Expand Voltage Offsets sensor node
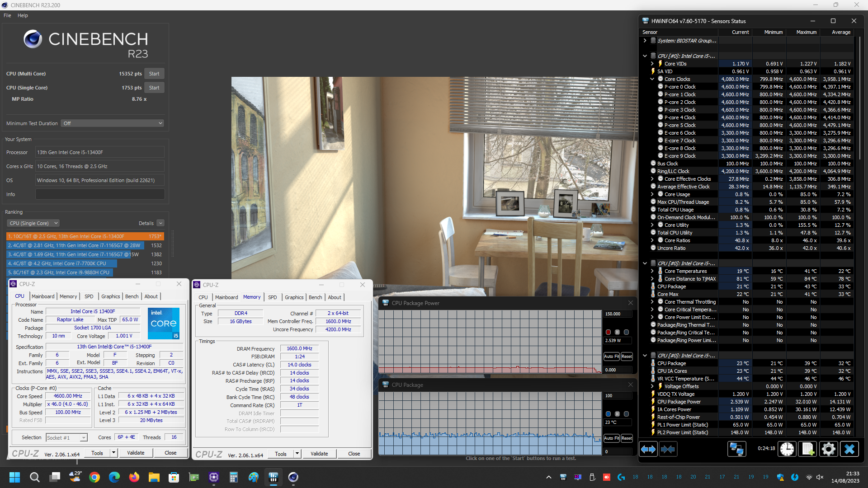868x488 pixels. click(x=652, y=386)
